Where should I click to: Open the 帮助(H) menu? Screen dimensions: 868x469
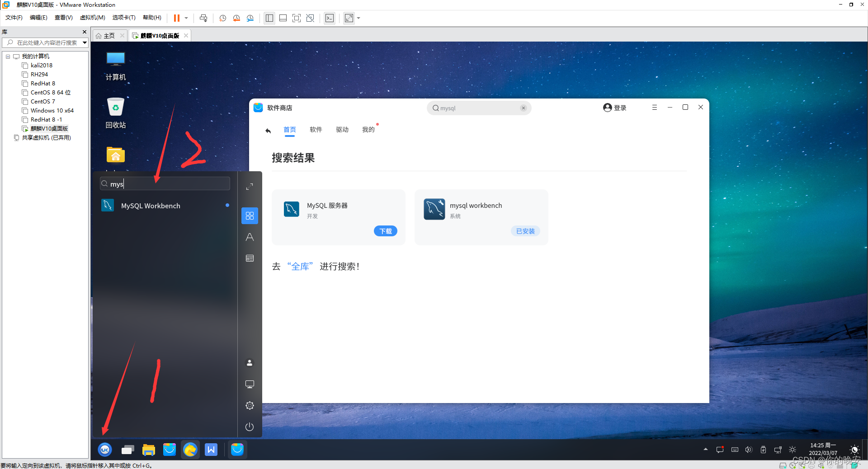tap(152, 18)
